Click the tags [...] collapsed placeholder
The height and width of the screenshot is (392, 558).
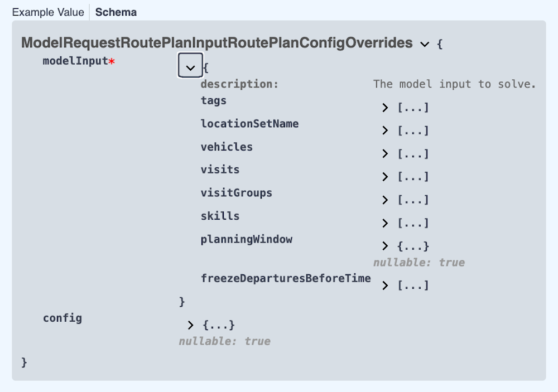(413, 108)
